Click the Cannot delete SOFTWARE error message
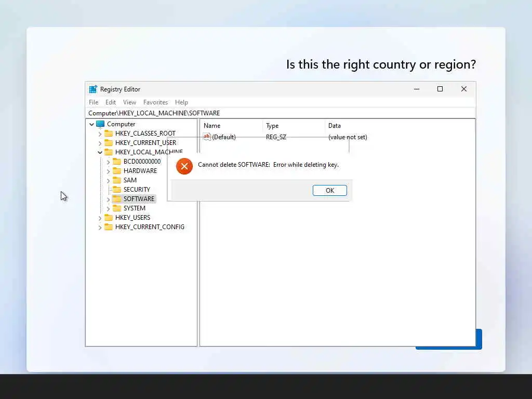The width and height of the screenshot is (532, 399). pos(268,165)
